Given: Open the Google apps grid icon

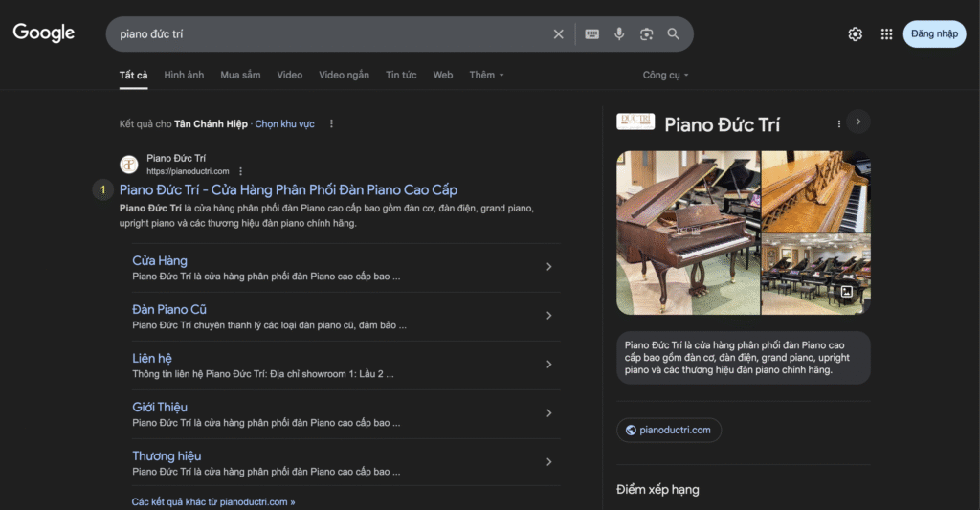Looking at the screenshot, I should [x=886, y=34].
